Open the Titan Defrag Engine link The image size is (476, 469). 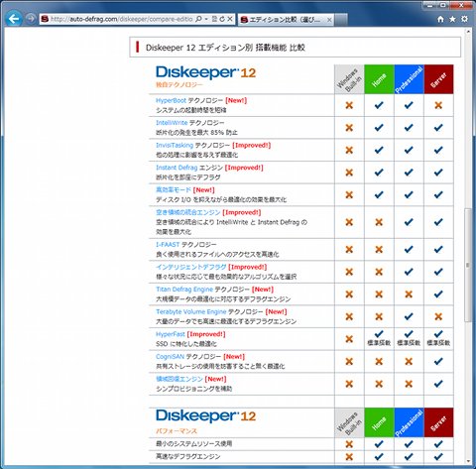click(184, 290)
